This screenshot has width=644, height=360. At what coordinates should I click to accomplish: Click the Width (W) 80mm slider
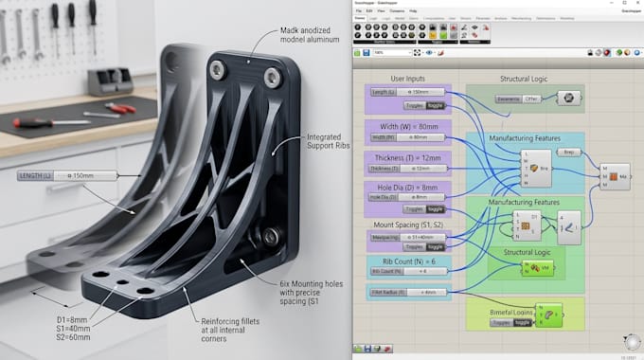coord(408,137)
